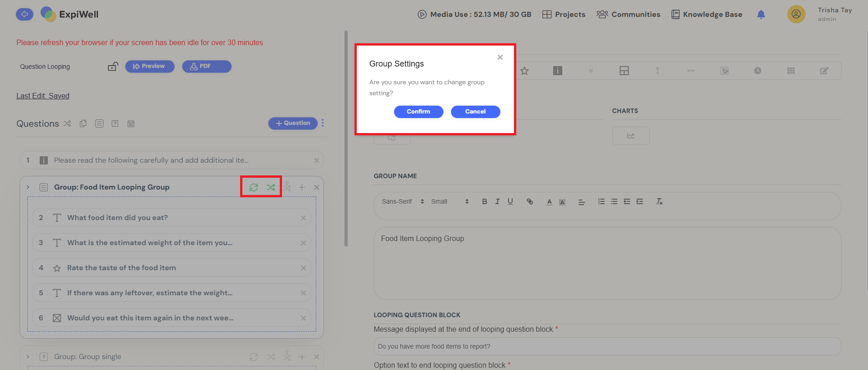
Task: Click the copy icon beside Questions
Action: [83, 123]
